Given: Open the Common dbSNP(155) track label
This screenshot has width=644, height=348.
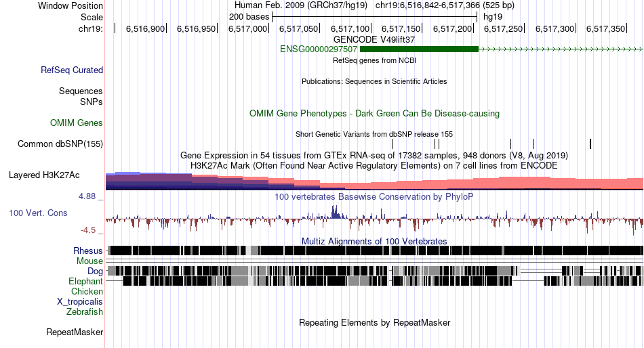Looking at the screenshot, I should click(x=60, y=144).
